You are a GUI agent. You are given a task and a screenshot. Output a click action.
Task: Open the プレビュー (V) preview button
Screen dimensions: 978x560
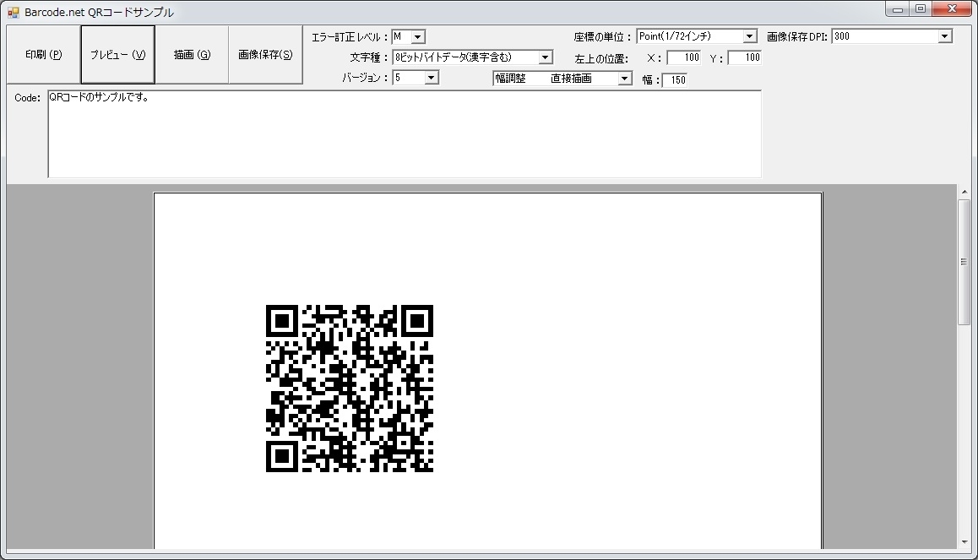pos(118,55)
